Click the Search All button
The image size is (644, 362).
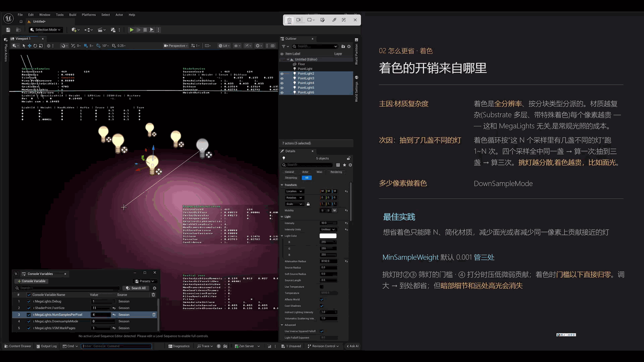click(x=136, y=288)
